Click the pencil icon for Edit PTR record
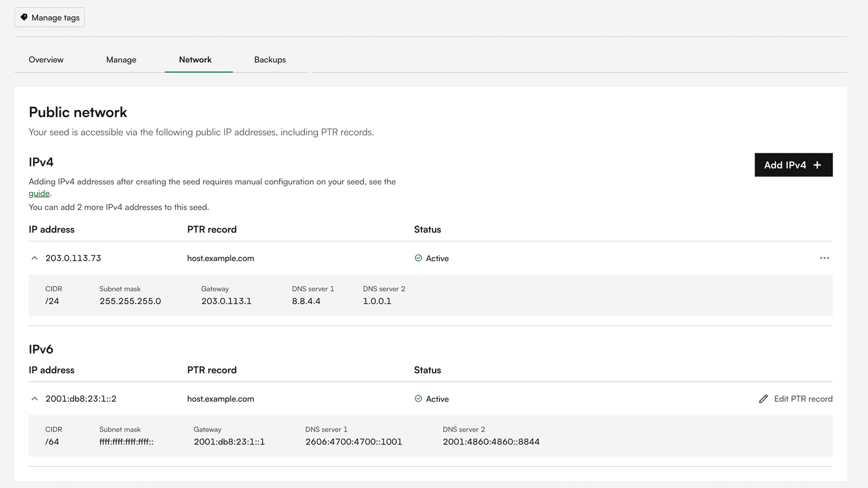The image size is (868, 488). coord(763,399)
